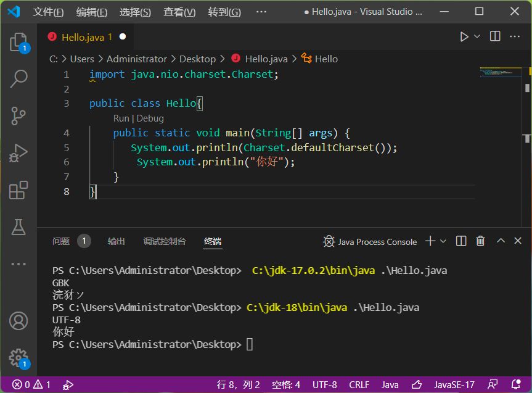Viewport: 532px width, 393px height.
Task: Open the Manage gear menu
Action: point(18,358)
